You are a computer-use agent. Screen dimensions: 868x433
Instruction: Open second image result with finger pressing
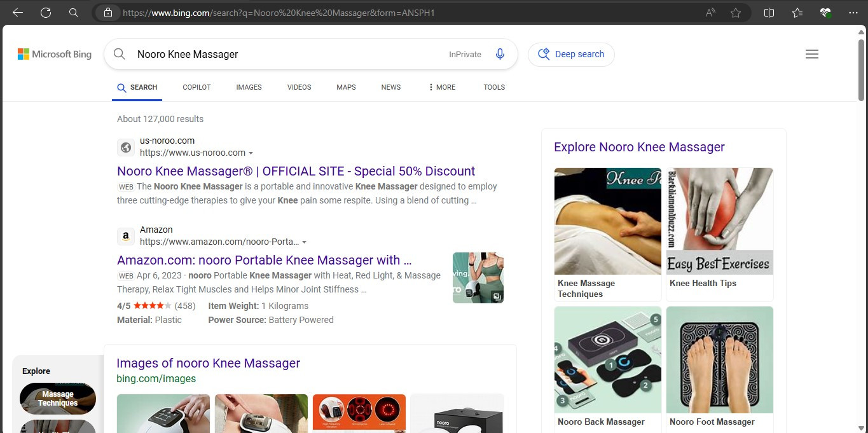[261, 413]
